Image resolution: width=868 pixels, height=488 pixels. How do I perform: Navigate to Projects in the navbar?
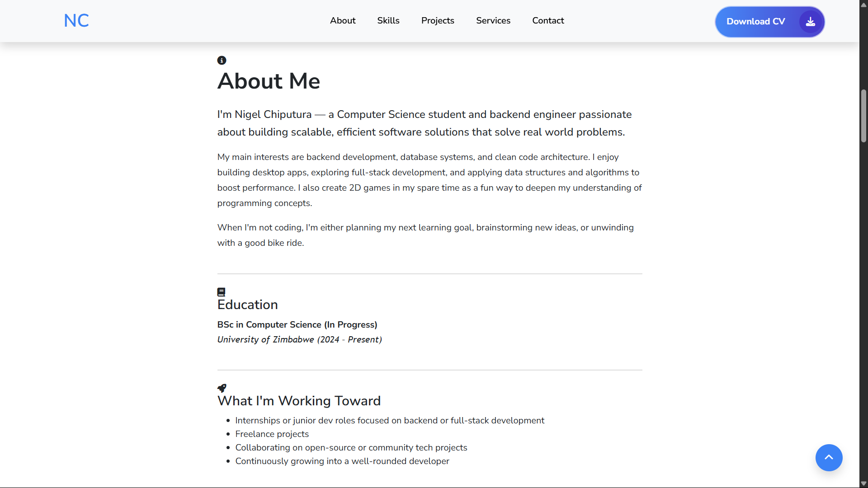[x=438, y=21]
